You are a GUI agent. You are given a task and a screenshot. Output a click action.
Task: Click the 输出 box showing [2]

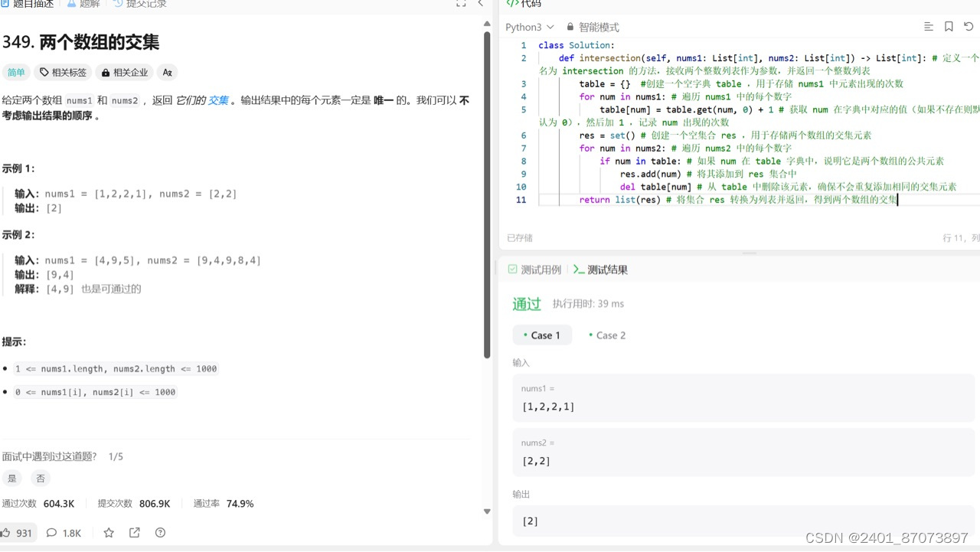coord(743,521)
